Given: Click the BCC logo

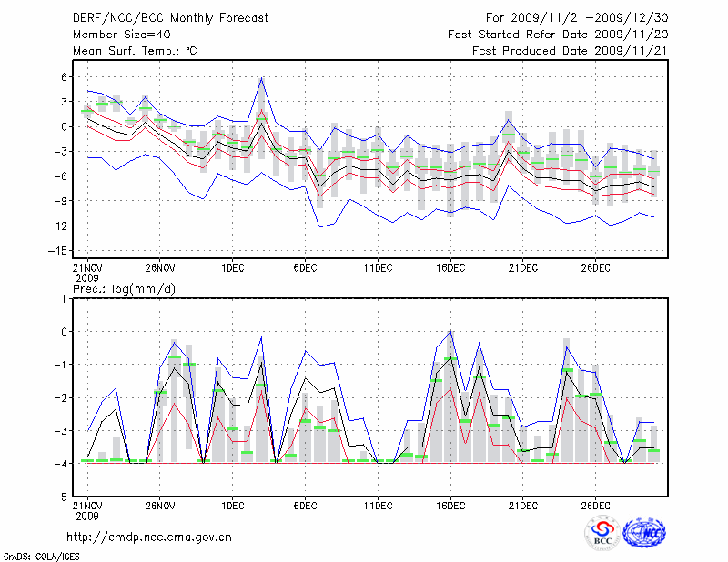Looking at the screenshot, I should pos(602,532).
